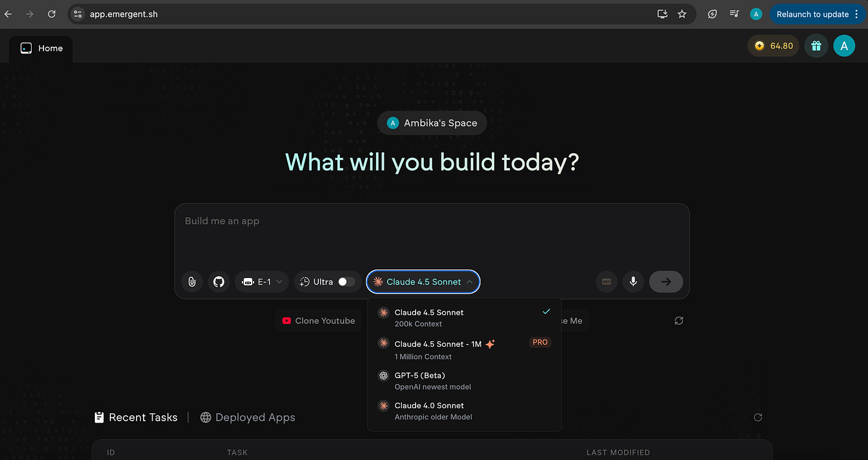
Task: Collapse the Claude 4.5 Sonnet model selector
Action: click(423, 282)
